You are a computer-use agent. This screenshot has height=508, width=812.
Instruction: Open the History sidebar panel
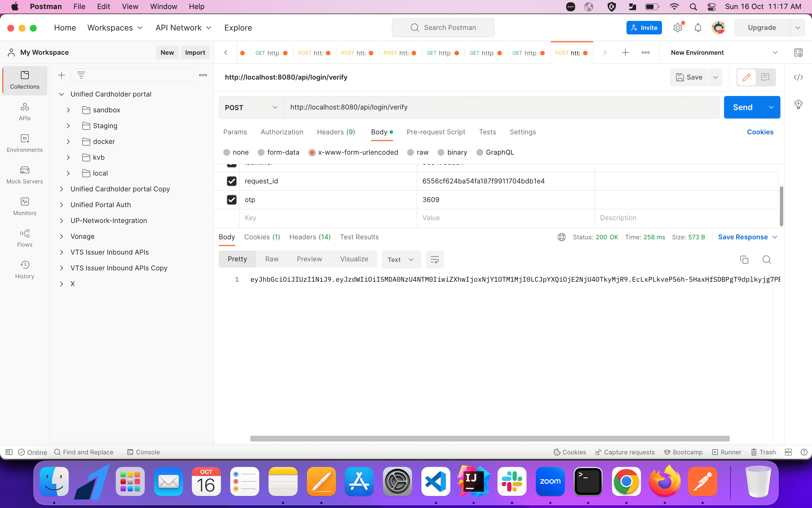(x=25, y=270)
